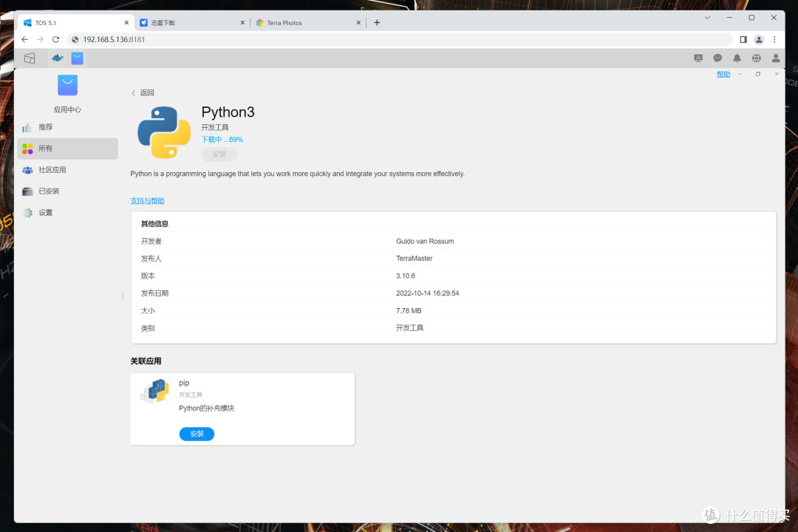Image resolution: width=798 pixels, height=532 pixels.
Task: Click the version value 3.10.6
Action: [x=406, y=276]
